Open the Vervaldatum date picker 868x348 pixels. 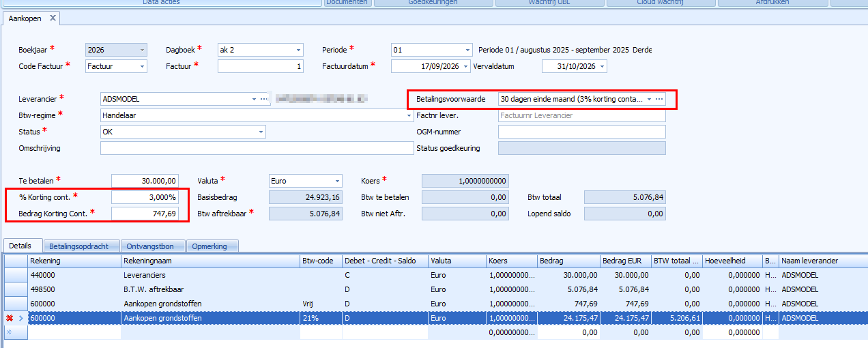(x=603, y=66)
